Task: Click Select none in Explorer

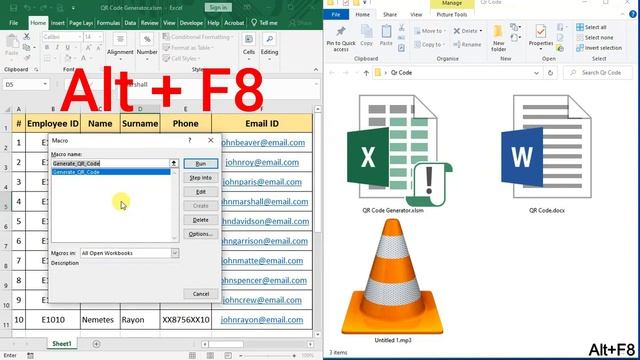Action: [x=595, y=38]
